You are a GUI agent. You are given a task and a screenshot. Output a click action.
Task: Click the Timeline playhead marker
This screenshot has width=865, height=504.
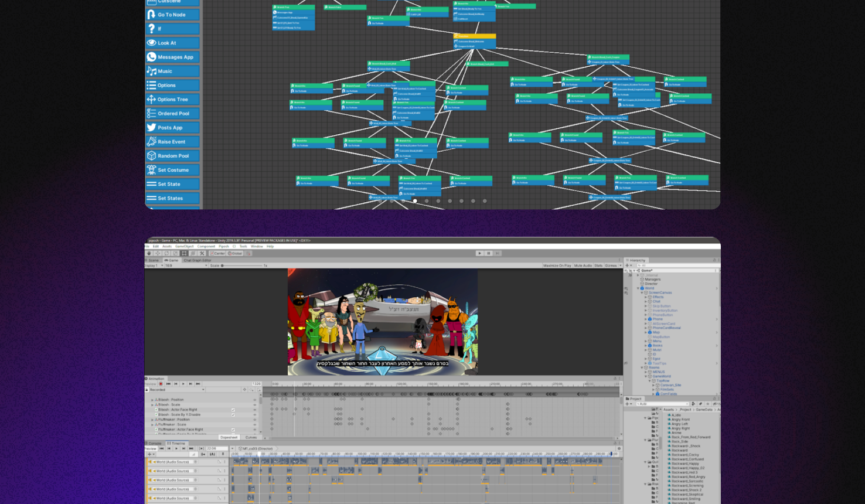259,454
